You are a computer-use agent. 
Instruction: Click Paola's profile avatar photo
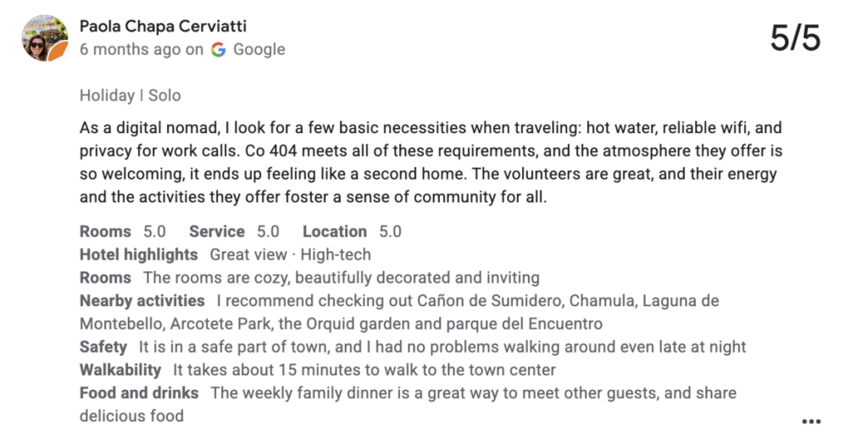[45, 38]
